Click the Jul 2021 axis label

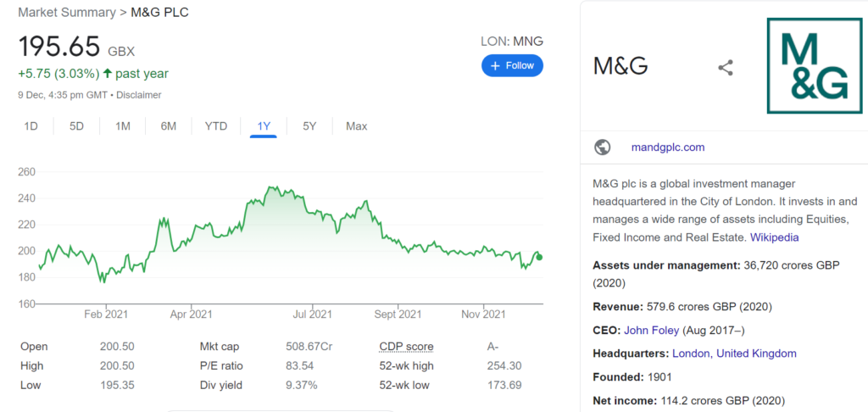[x=312, y=315]
